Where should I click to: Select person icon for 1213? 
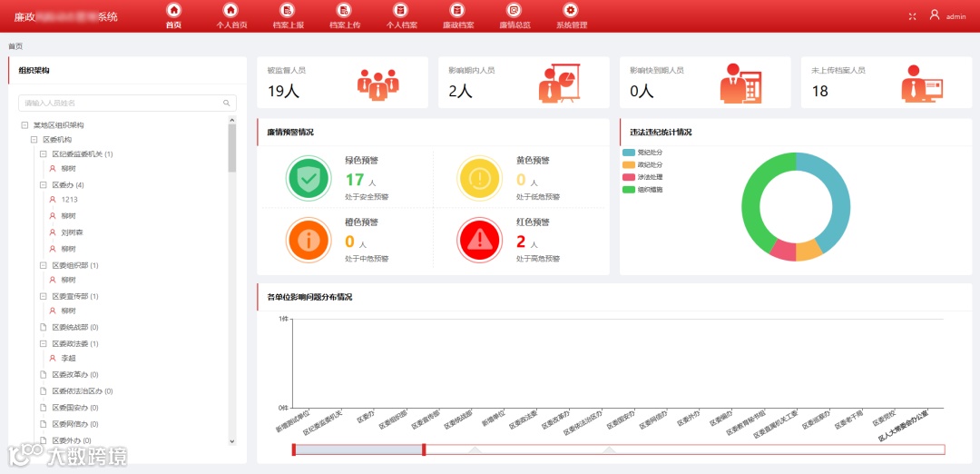[x=54, y=200]
